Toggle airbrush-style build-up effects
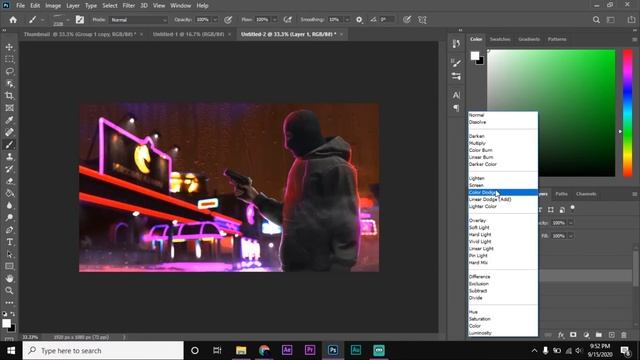The width and height of the screenshot is (640, 360). click(x=288, y=20)
